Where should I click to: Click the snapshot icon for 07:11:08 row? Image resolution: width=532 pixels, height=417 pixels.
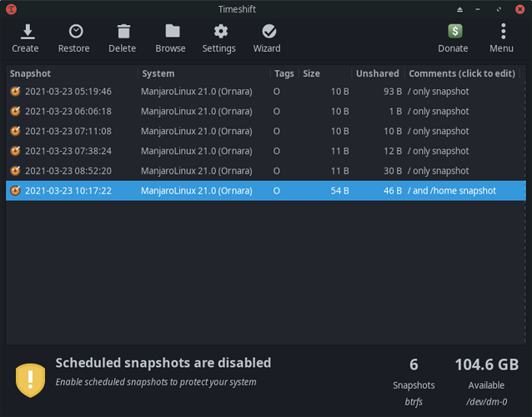15,131
